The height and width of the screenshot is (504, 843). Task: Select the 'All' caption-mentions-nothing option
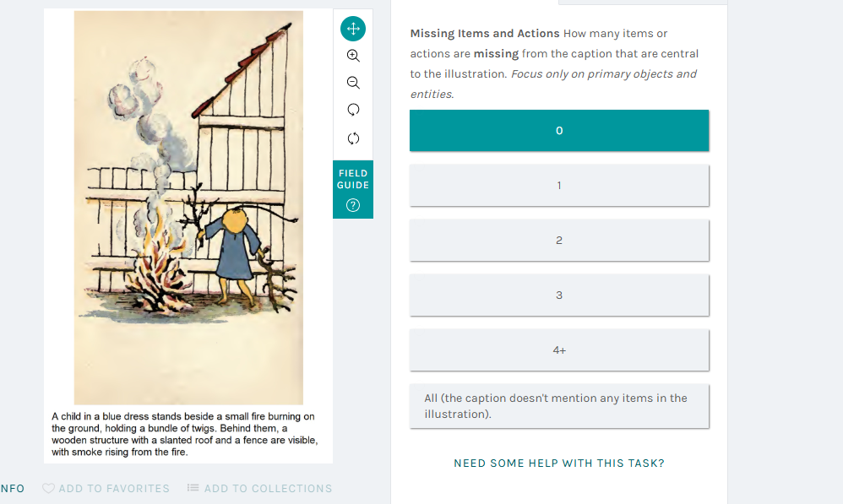pyautogui.click(x=559, y=406)
